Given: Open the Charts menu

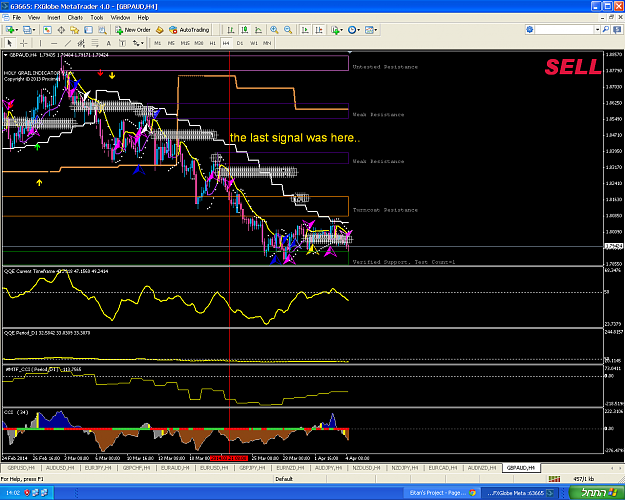Looking at the screenshot, I should tap(75, 18).
